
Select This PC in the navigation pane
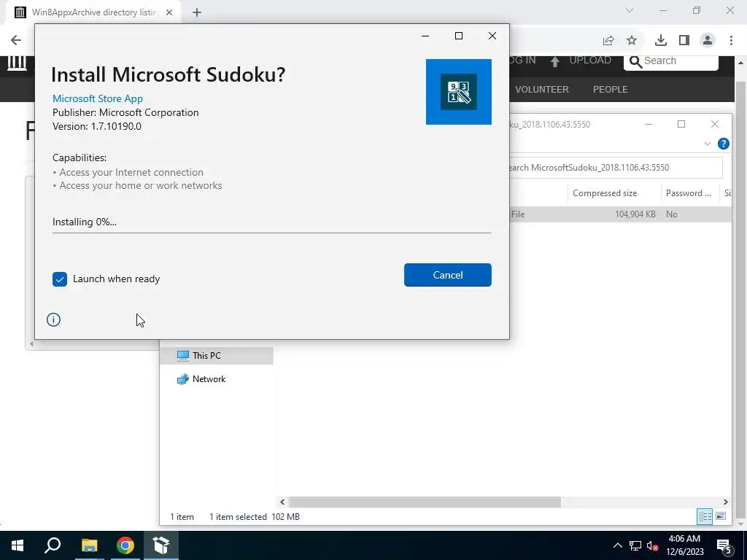click(x=216, y=356)
